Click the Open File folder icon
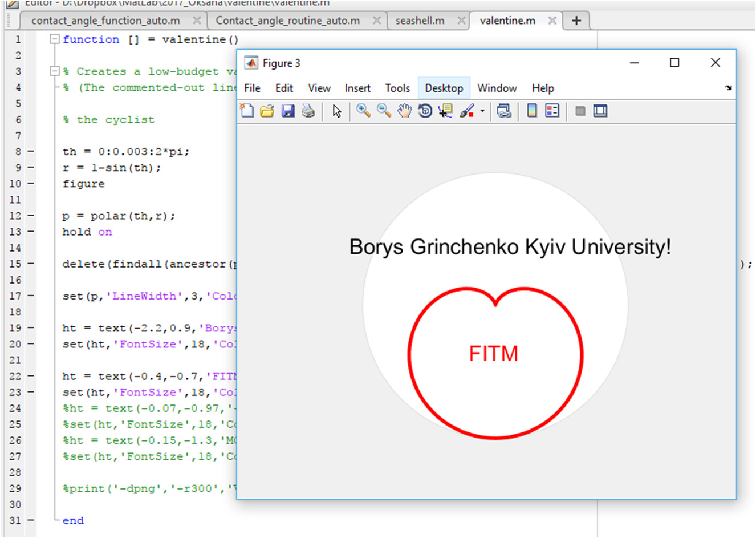Screen dimensions: 756x538 [267, 111]
